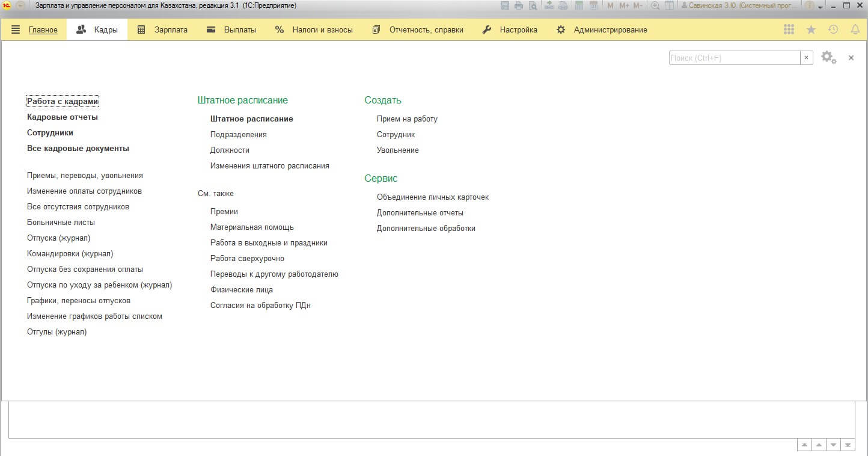868x456 pixels.
Task: Open Print Preview icon in title bar
Action: (x=533, y=5)
